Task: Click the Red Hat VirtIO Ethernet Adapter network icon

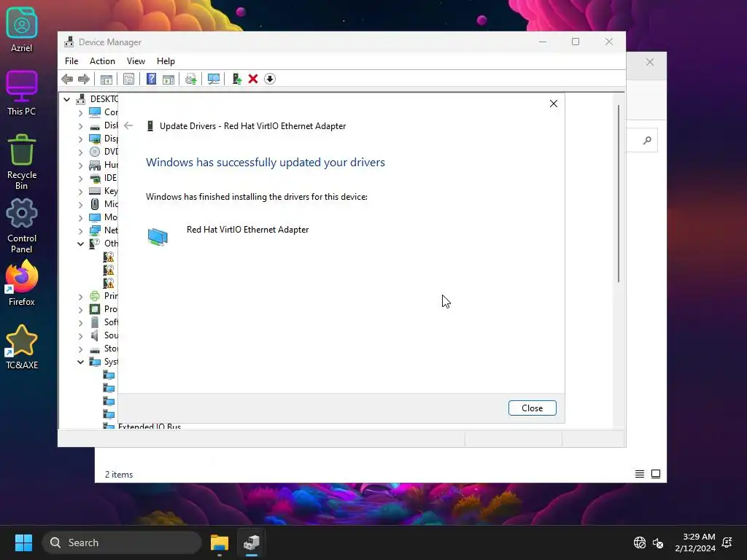Action: click(x=158, y=237)
